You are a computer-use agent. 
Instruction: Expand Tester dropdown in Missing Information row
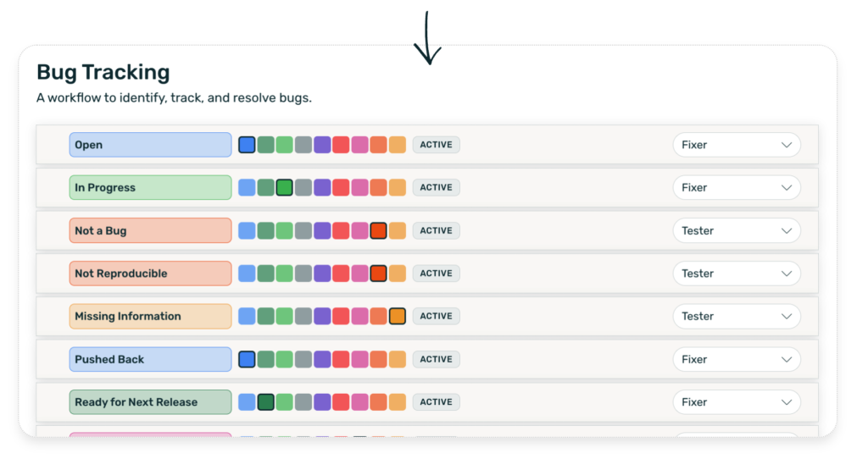pyautogui.click(x=736, y=316)
